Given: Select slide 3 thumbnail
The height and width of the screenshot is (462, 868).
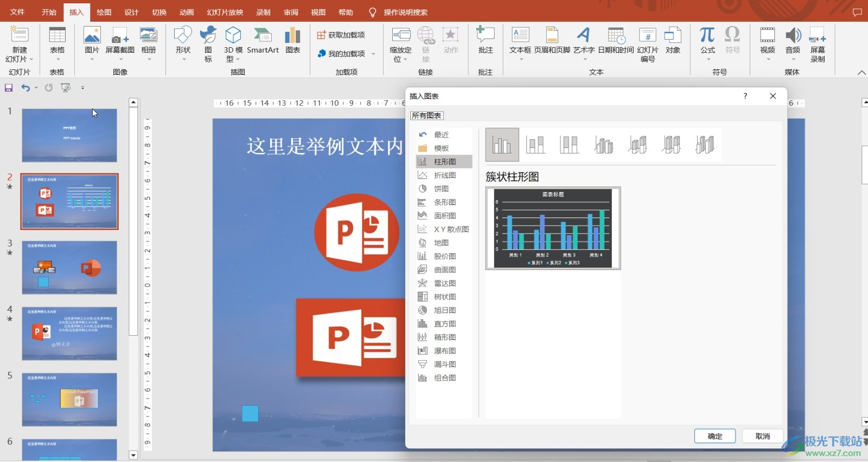Looking at the screenshot, I should coord(69,267).
